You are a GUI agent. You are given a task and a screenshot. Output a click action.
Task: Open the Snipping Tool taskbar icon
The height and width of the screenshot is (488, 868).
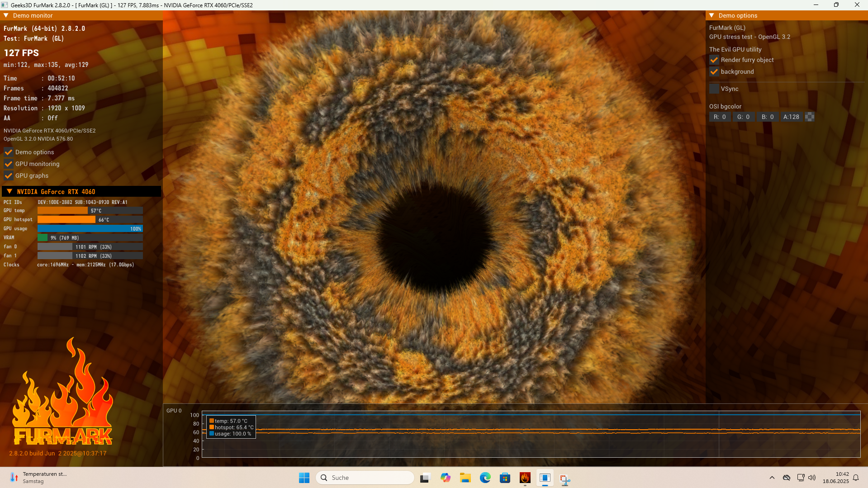click(564, 479)
